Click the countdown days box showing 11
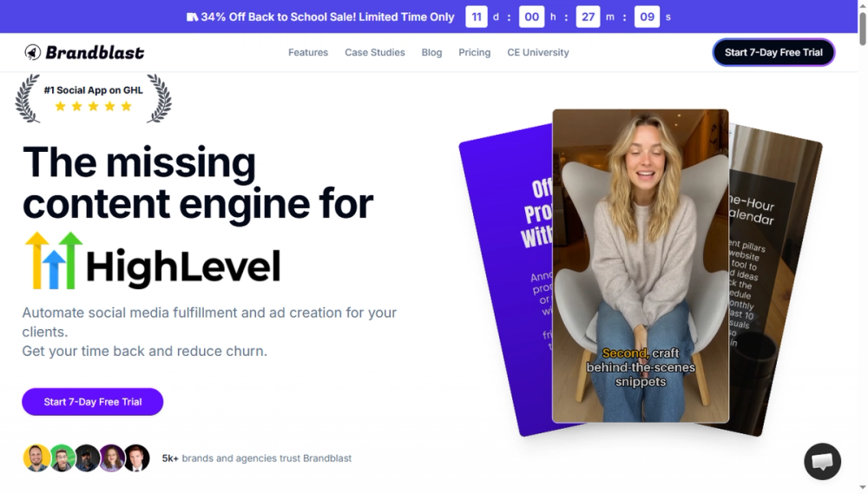Image resolution: width=868 pixels, height=494 pixels. click(x=476, y=16)
